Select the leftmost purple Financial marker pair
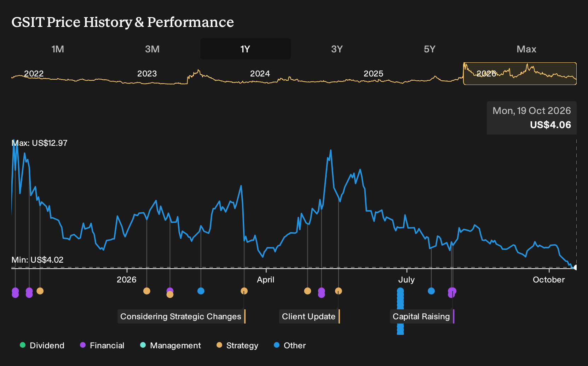Viewport: 588px width, 366px height. pos(15,293)
